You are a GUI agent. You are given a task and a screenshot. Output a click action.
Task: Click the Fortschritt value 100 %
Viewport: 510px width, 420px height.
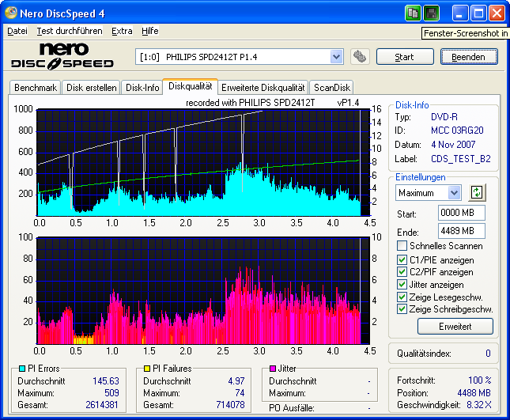(479, 380)
